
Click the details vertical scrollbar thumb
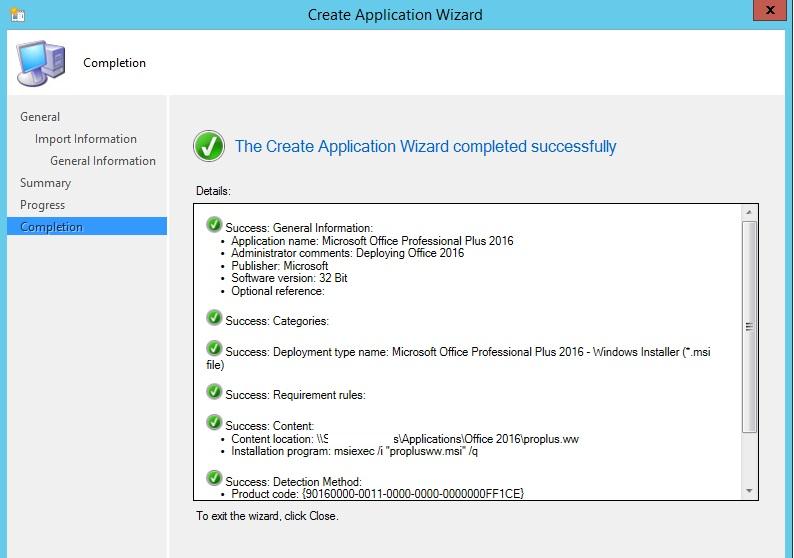click(x=749, y=327)
